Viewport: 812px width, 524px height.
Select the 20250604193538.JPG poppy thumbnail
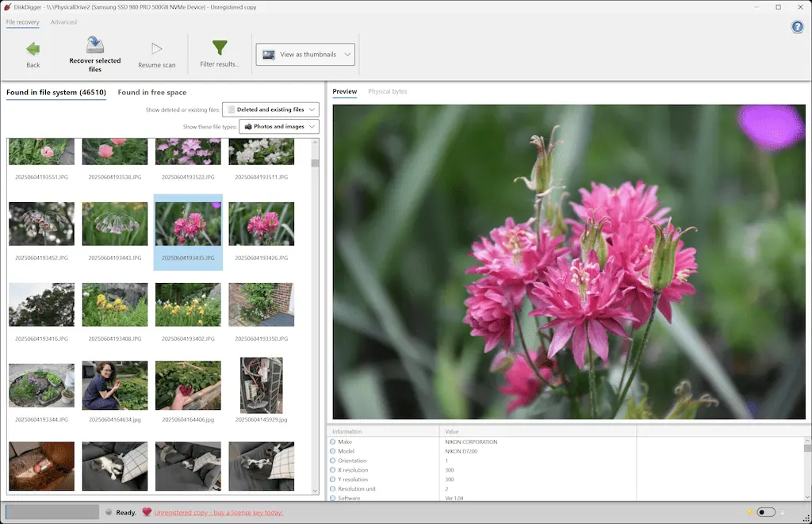tap(114, 151)
